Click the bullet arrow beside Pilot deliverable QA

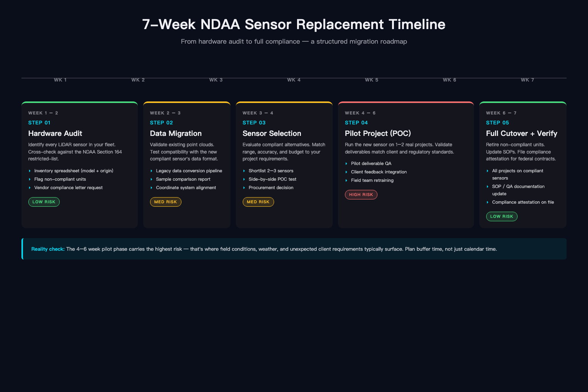pyautogui.click(x=346, y=163)
